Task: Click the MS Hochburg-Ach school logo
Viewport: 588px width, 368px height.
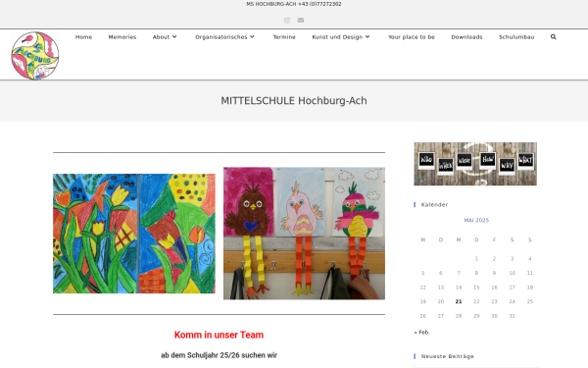Action: click(x=35, y=56)
